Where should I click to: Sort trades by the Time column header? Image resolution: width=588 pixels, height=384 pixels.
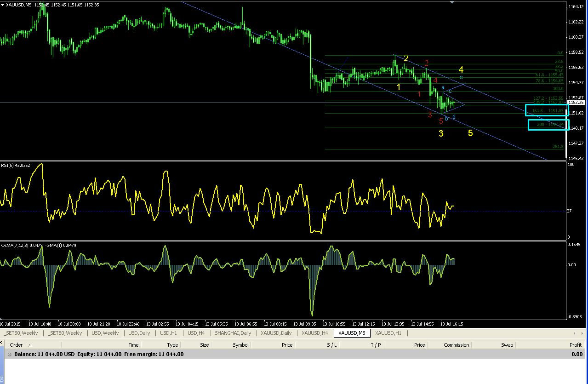(133, 345)
